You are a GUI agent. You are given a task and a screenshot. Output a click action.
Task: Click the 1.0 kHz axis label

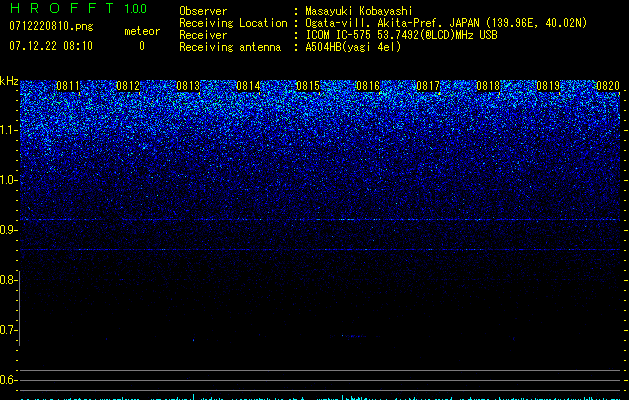coord(9,181)
